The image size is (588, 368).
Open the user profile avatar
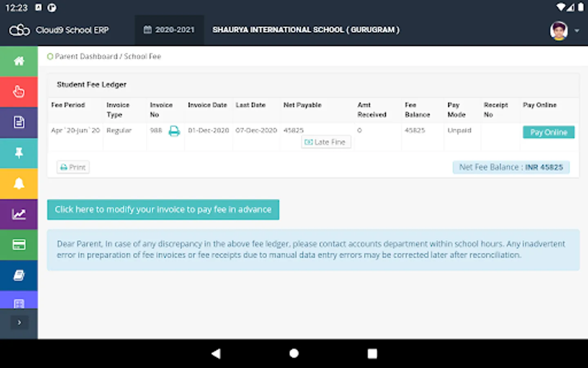click(x=559, y=31)
